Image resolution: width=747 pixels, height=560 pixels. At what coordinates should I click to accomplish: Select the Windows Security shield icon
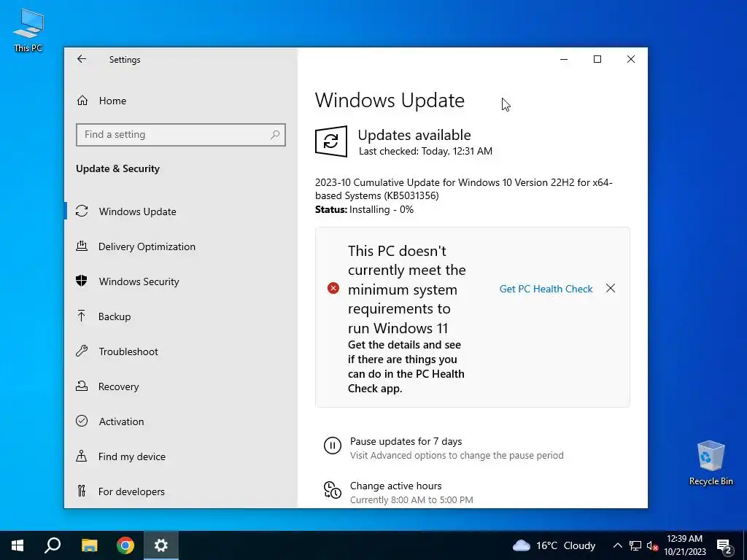82,281
